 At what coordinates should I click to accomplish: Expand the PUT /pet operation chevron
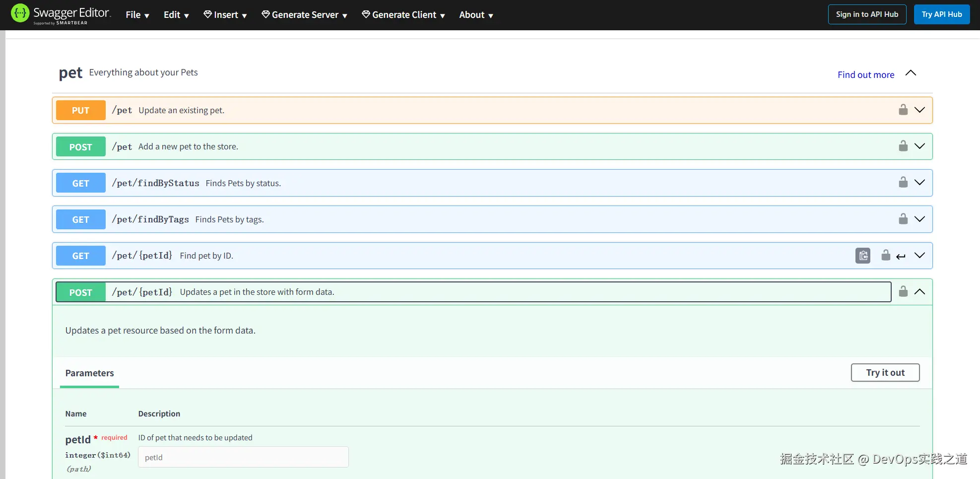919,110
